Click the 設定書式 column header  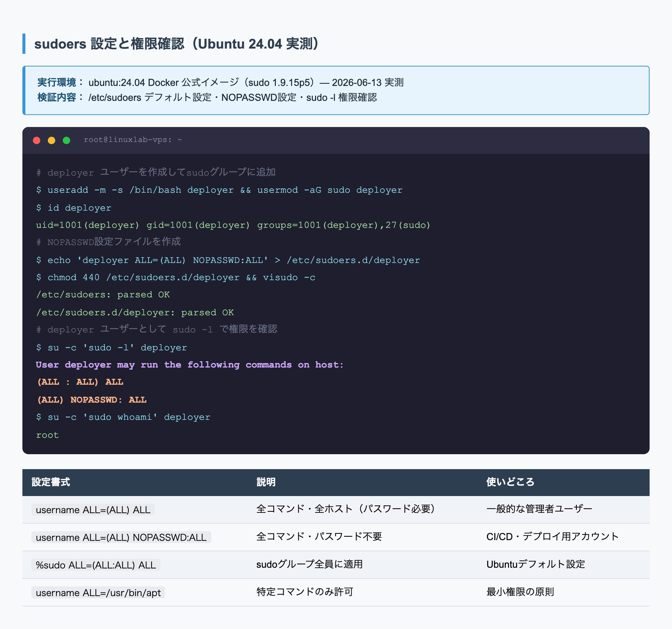[x=51, y=482]
